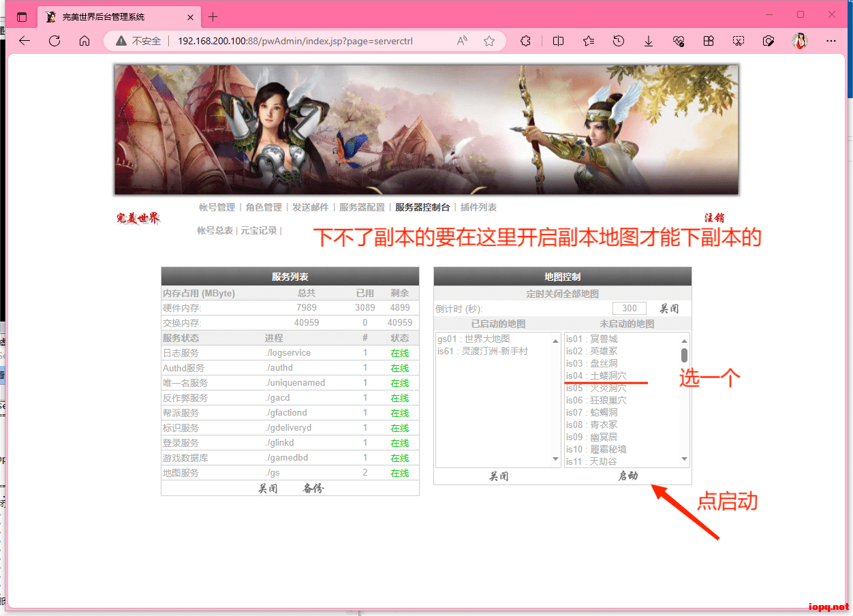The image size is (853, 616).
Task: Open 服务器配置 menu item
Action: pyautogui.click(x=362, y=207)
